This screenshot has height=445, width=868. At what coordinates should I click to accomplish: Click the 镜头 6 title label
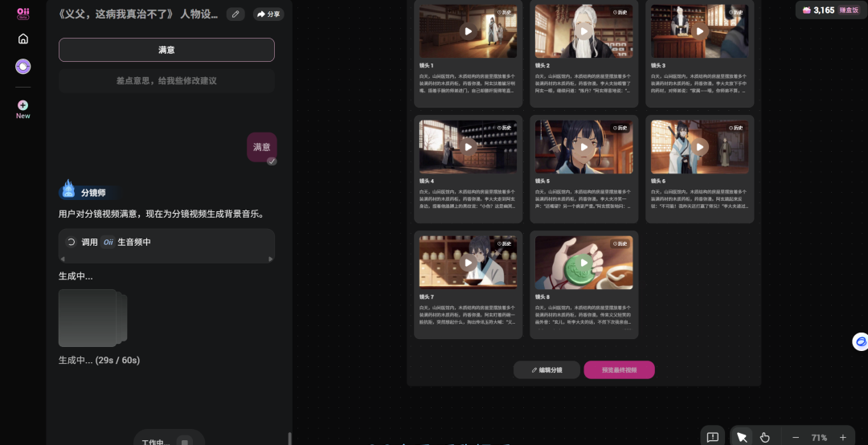(658, 181)
